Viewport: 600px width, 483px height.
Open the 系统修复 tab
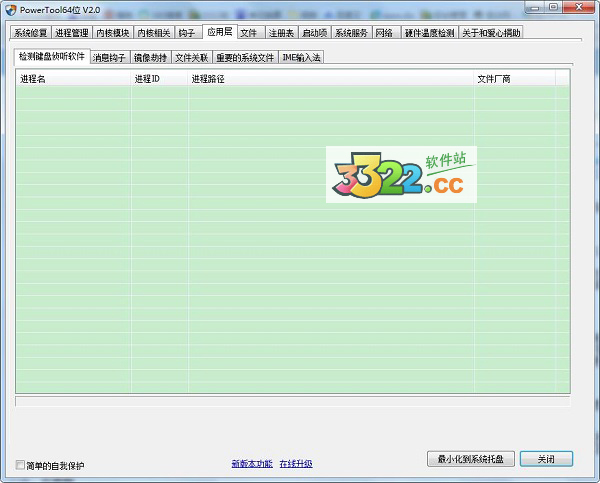point(30,33)
